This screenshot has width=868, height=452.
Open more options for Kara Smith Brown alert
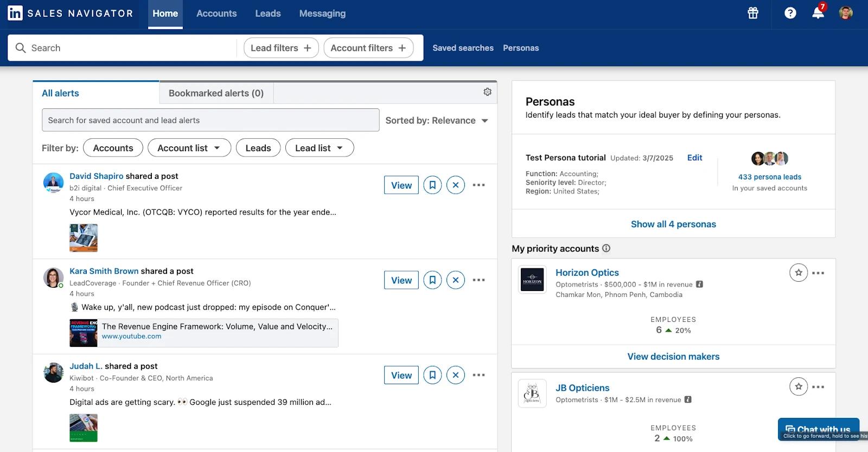tap(478, 280)
